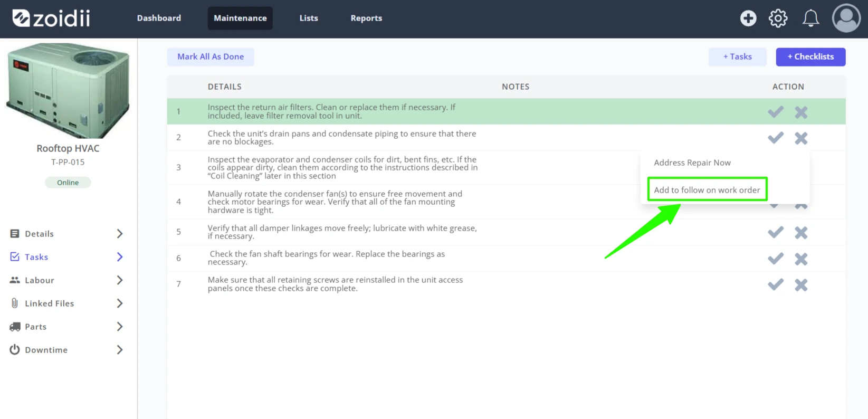Click the Downtime power icon
The width and height of the screenshot is (868, 419).
pos(15,349)
